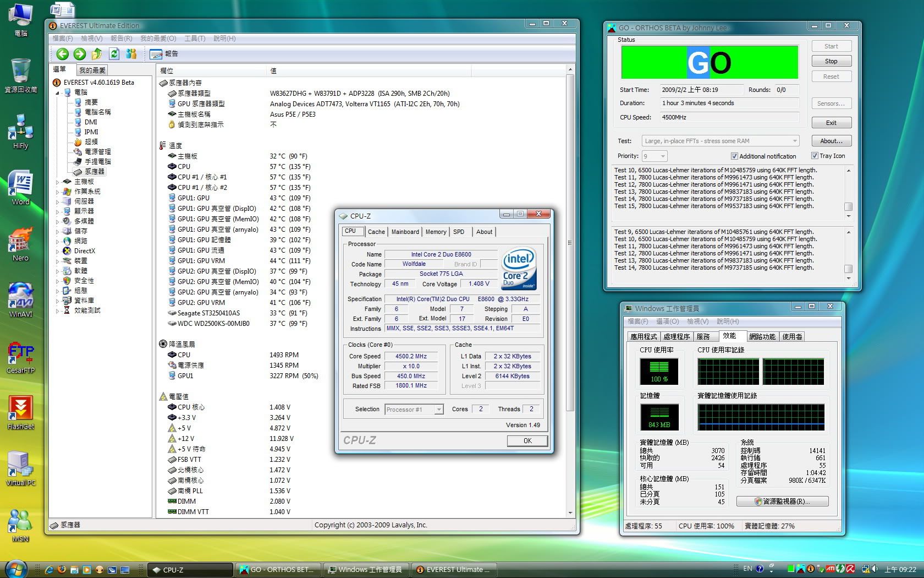The width and height of the screenshot is (924, 578).
Task: Click the EN language indicator in tray
Action: click(747, 569)
